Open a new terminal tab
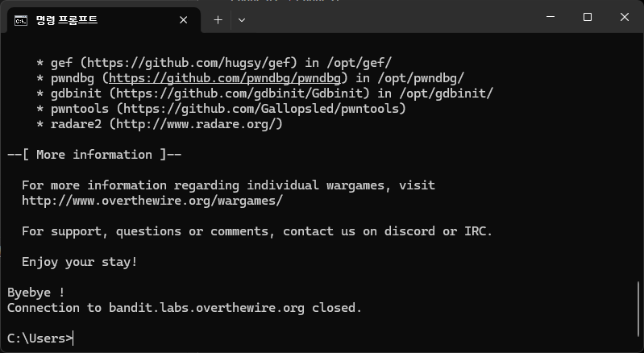The width and height of the screenshot is (644, 353). point(218,20)
